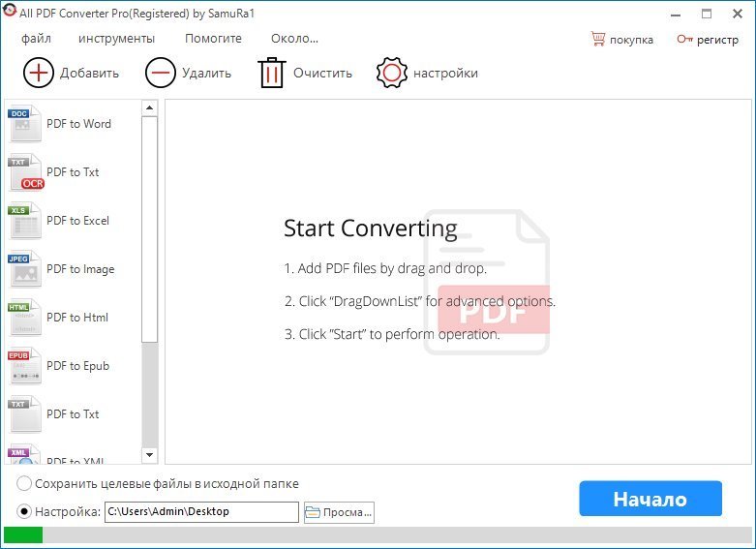Select the plain TXT icon without OCR badge
756x549 pixels.
(24, 414)
